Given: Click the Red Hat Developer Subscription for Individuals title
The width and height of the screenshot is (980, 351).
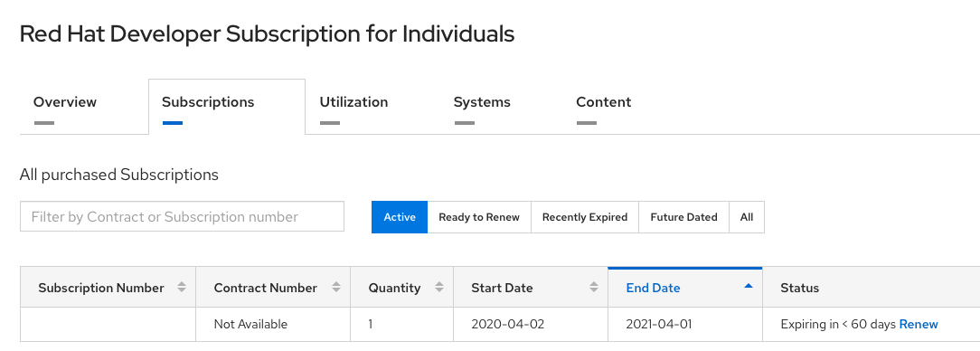Looking at the screenshot, I should pyautogui.click(x=267, y=33).
